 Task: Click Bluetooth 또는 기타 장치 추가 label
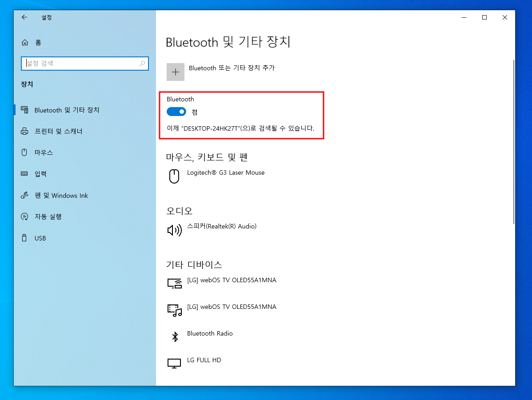(232, 68)
